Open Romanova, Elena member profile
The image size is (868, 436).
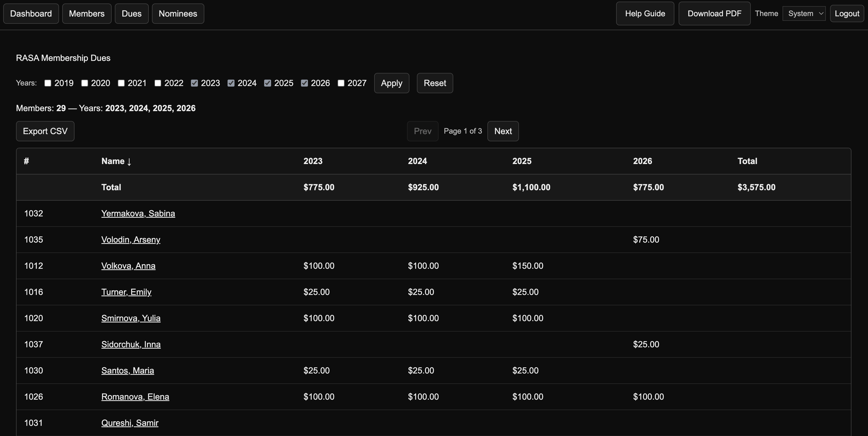pos(135,396)
